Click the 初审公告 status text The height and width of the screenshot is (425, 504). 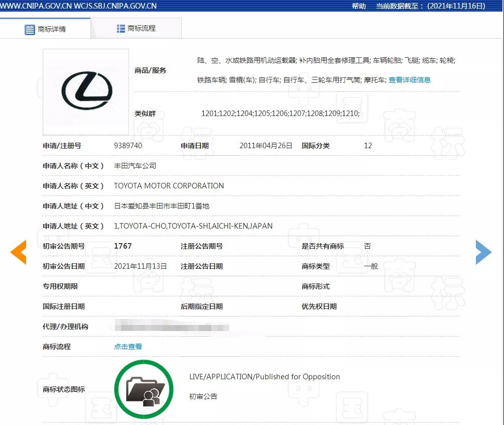click(203, 396)
